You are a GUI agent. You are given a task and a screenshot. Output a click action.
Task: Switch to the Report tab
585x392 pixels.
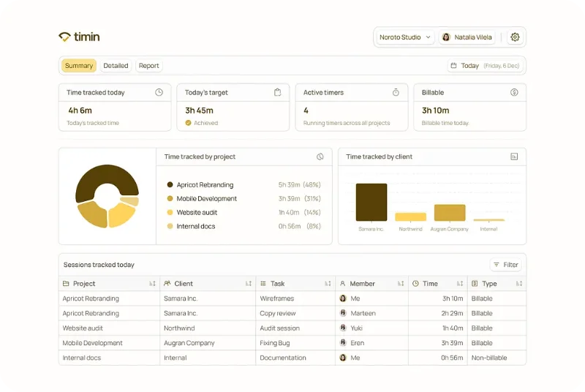click(x=149, y=66)
